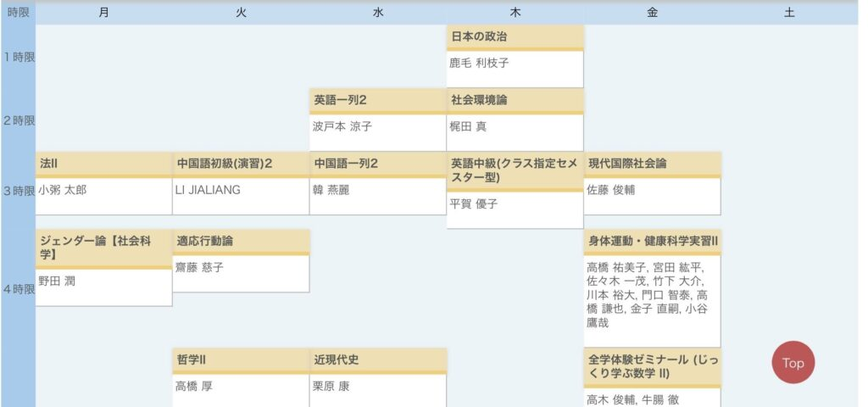Click the 木 column header
Image resolution: width=868 pixels, height=407 pixels.
(515, 13)
